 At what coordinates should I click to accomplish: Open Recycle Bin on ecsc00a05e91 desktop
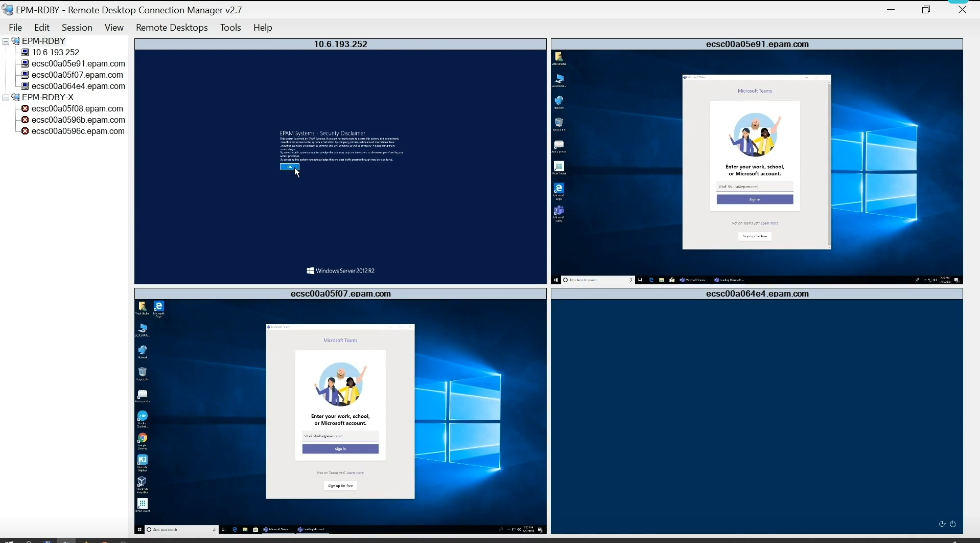click(559, 124)
